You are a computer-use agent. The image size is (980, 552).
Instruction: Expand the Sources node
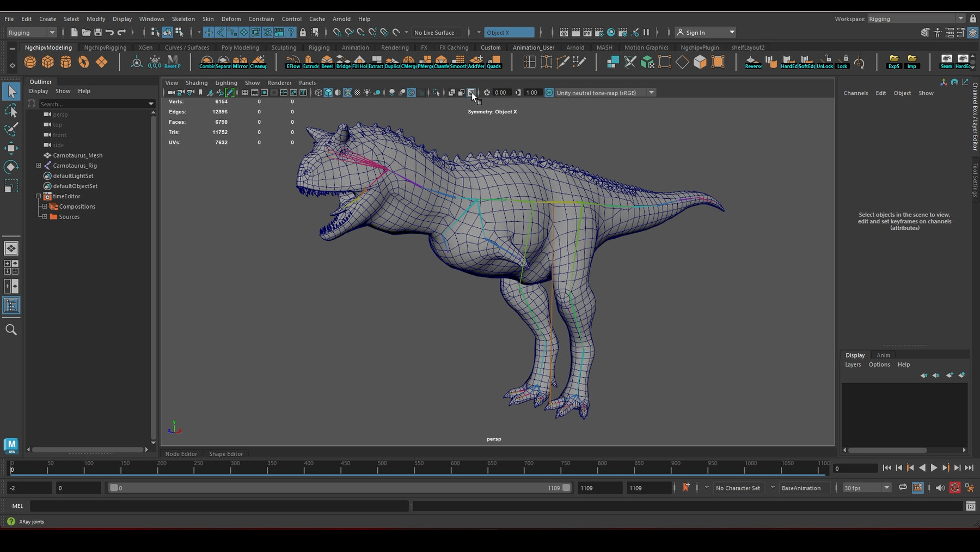click(45, 217)
